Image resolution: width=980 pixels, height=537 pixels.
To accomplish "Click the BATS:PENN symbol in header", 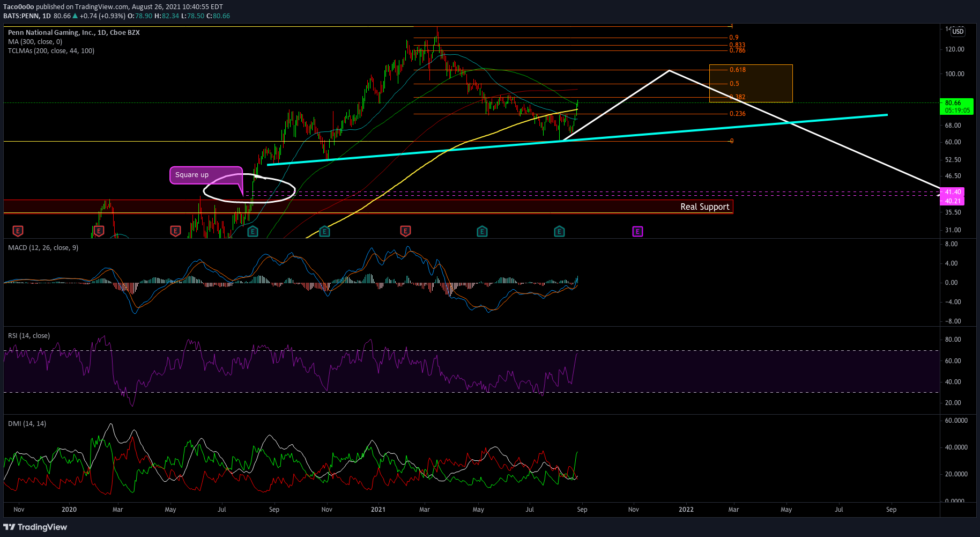I will [21, 16].
